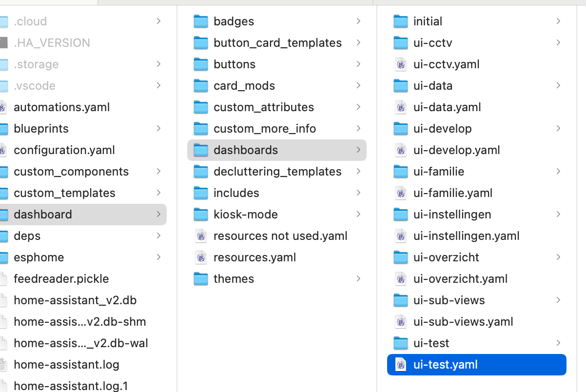586x392 pixels.
Task: Select the ui-instellingen.yaml file name
Action: (x=467, y=236)
